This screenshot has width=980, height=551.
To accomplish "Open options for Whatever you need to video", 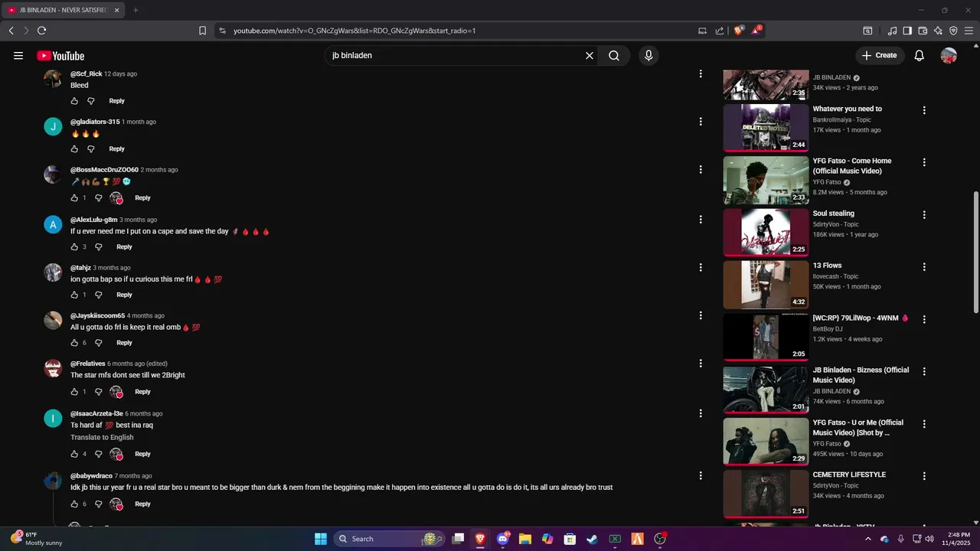I will click(x=924, y=110).
